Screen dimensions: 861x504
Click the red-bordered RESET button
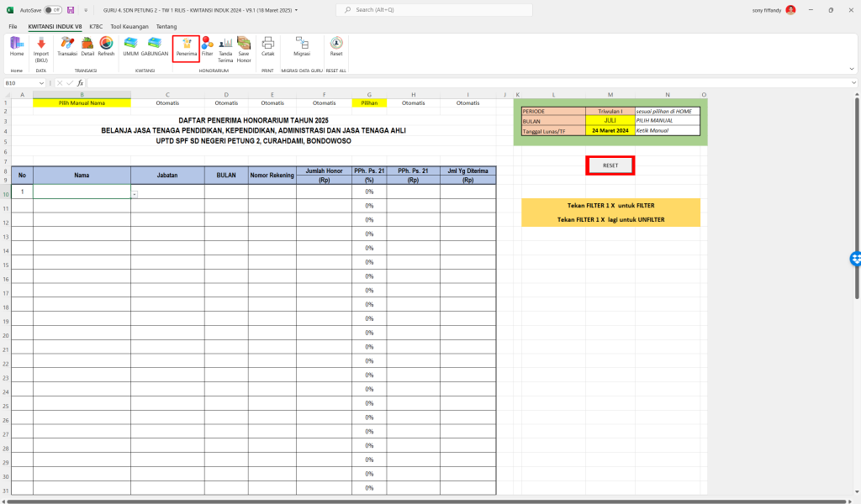click(x=610, y=165)
